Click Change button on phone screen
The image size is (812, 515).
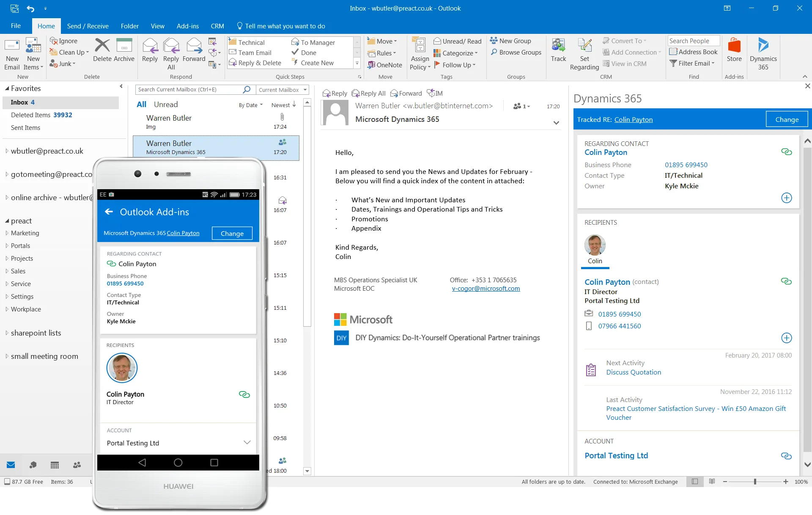(232, 233)
